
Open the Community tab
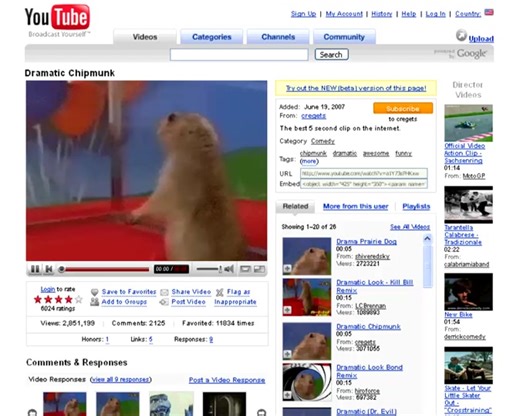(344, 37)
